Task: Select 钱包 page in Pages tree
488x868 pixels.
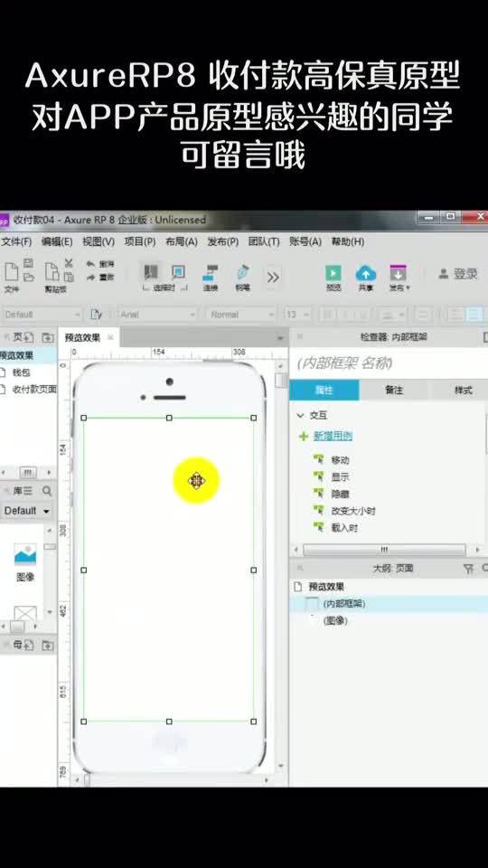Action: pyautogui.click(x=21, y=373)
